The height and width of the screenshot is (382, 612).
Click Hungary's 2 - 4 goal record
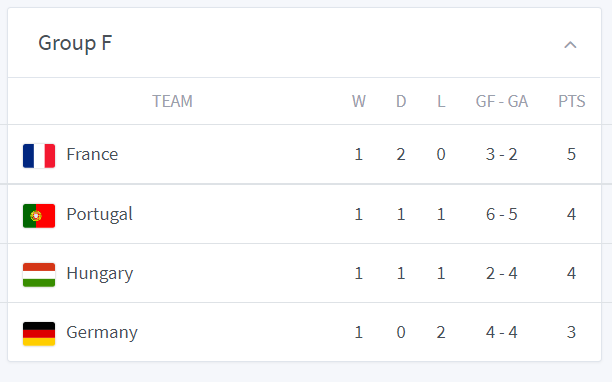pos(502,274)
